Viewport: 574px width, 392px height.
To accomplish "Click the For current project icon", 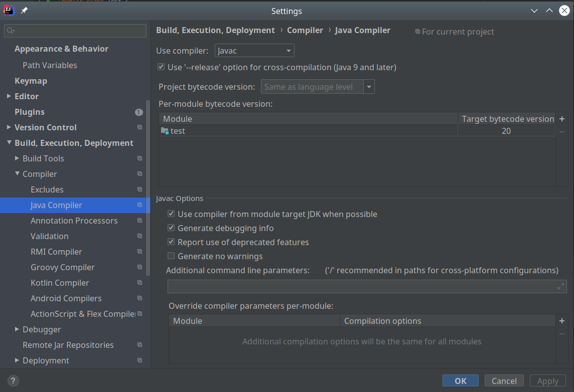I will coord(417,32).
